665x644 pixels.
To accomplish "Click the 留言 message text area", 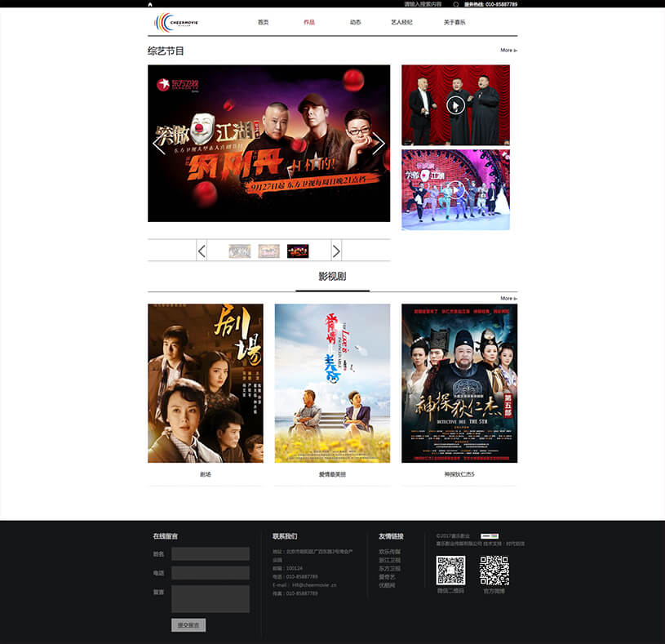I will click(x=211, y=598).
